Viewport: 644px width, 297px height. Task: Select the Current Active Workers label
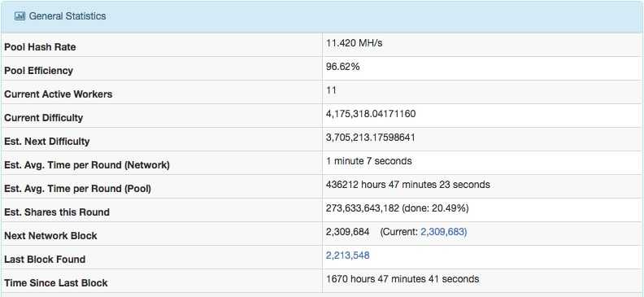pyautogui.click(x=58, y=94)
